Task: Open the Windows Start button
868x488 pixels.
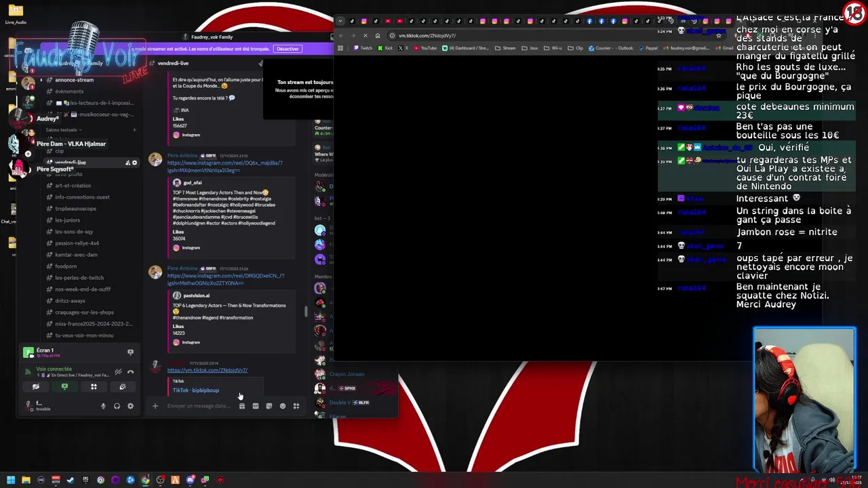Action: coord(11,480)
